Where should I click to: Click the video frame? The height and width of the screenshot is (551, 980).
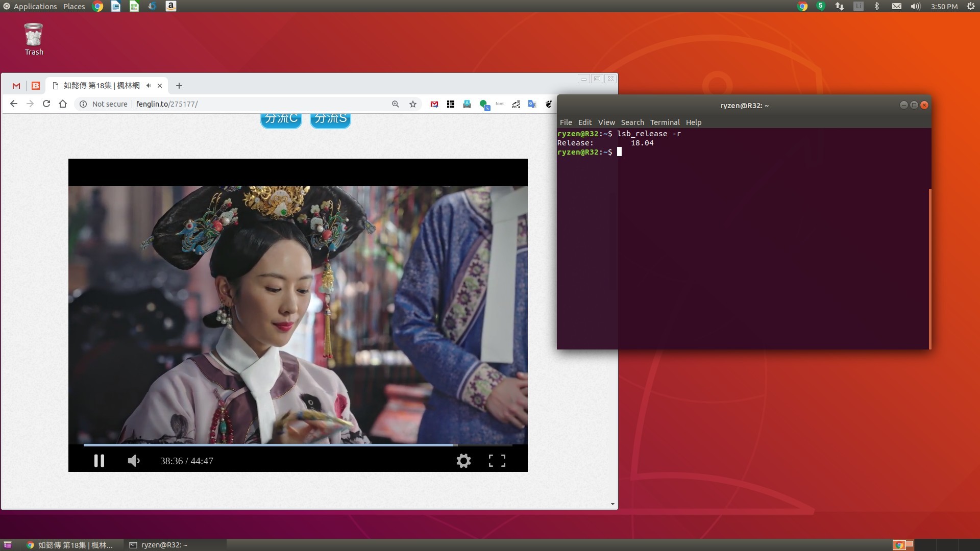coord(298,315)
